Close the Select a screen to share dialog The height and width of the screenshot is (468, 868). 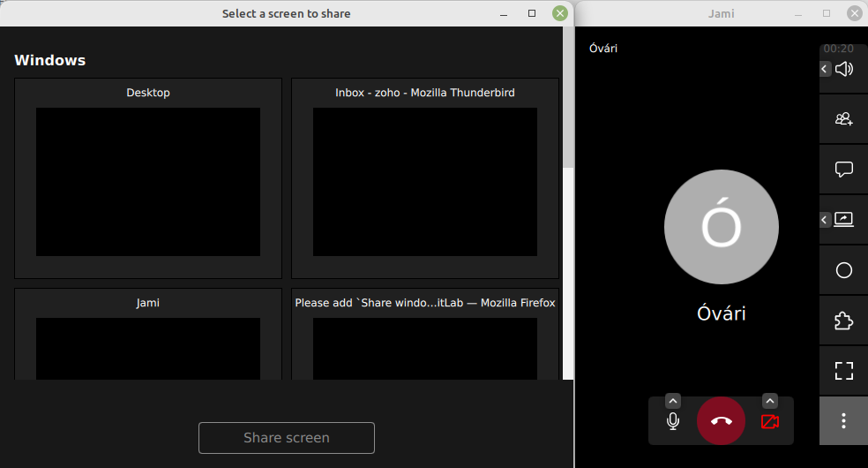[x=560, y=13]
